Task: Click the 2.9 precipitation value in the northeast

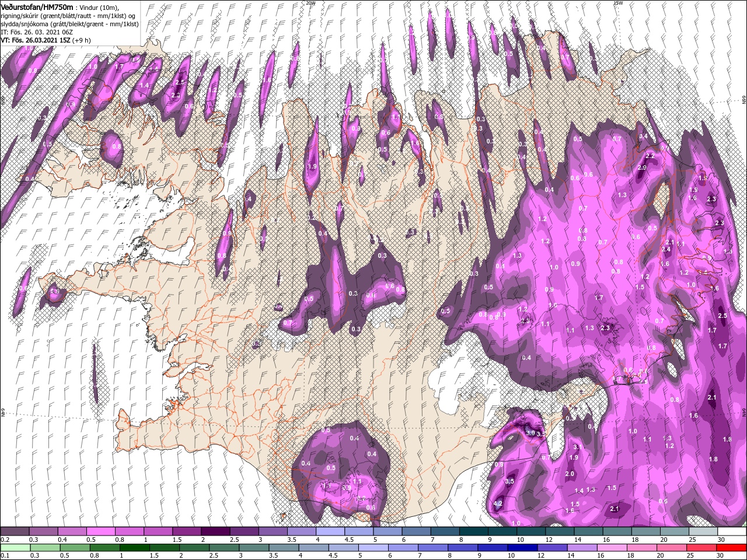Action: click(x=643, y=167)
